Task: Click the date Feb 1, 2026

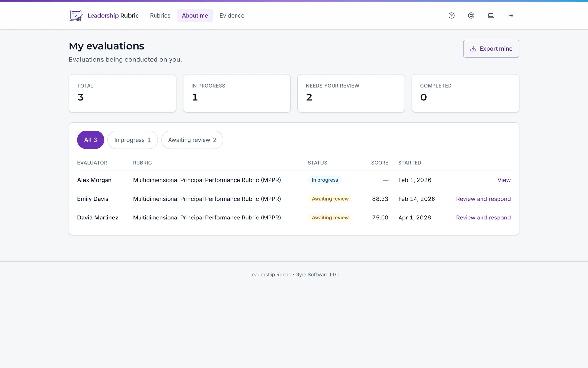Action: [x=415, y=180]
